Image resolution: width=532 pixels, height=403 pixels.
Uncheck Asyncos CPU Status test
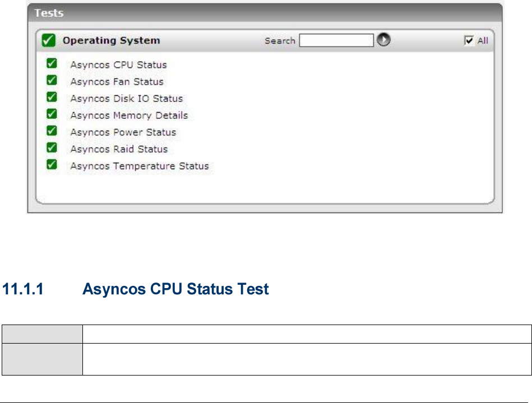(x=52, y=64)
